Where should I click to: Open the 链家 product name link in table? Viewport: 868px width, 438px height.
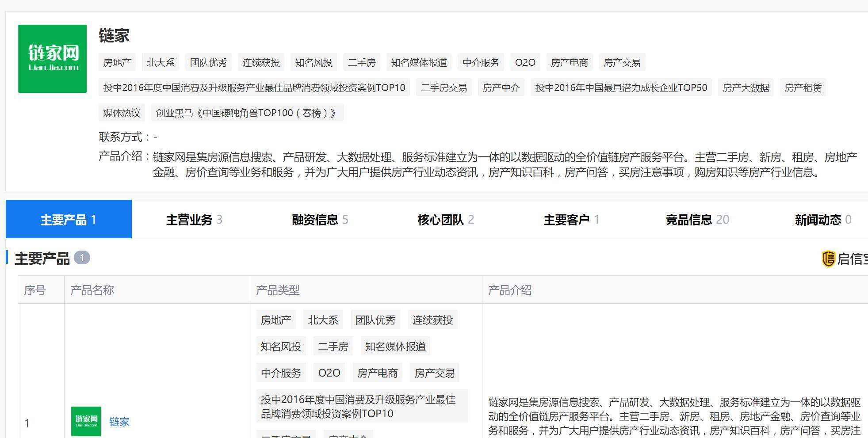[119, 422]
